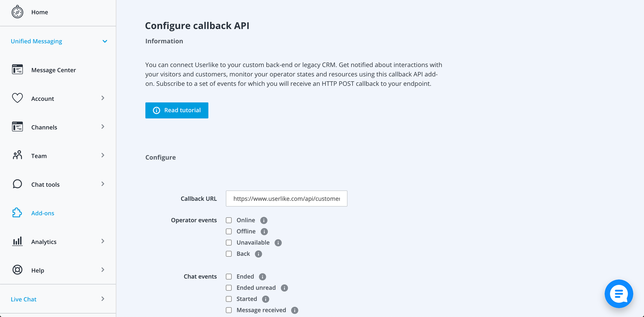Click the Help lifebuoy icon

17,270
